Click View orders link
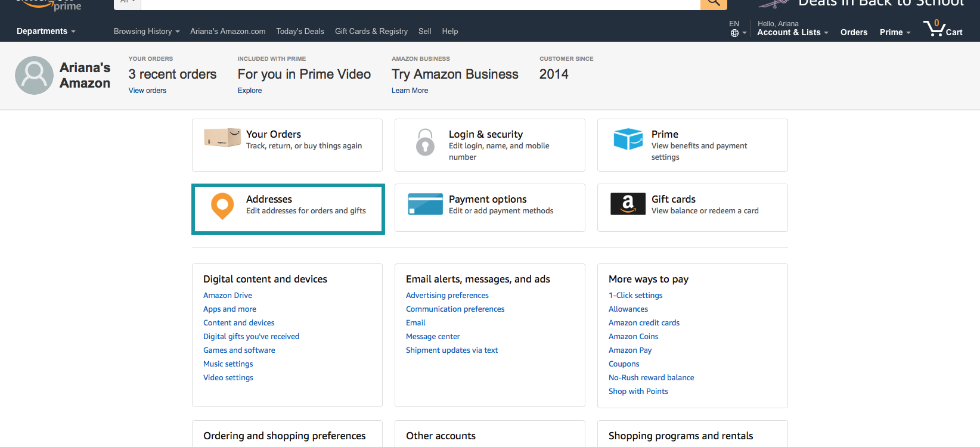The width and height of the screenshot is (980, 447). click(147, 91)
